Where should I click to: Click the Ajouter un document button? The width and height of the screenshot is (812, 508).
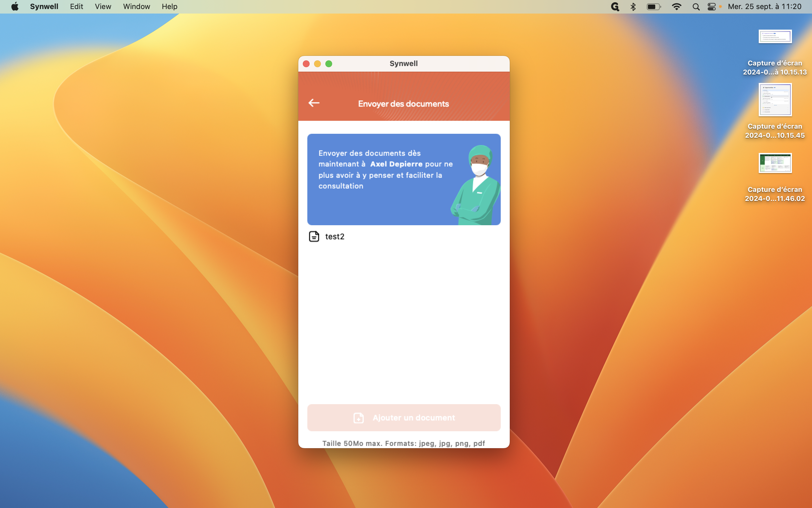click(x=404, y=418)
